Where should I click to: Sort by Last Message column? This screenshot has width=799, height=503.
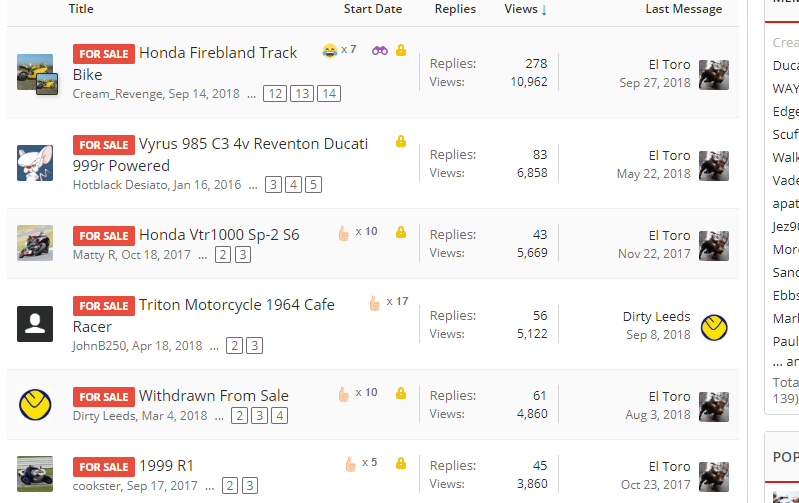coord(683,9)
